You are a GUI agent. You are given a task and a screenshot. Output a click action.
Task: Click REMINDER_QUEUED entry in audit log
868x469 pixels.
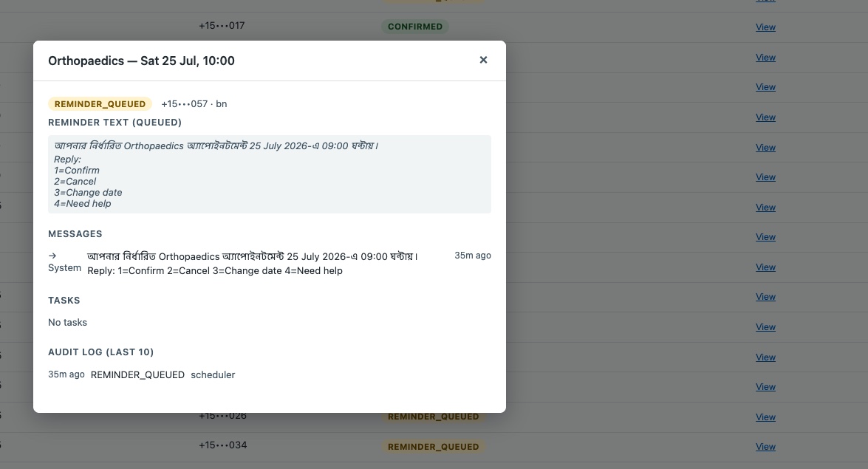(x=138, y=375)
